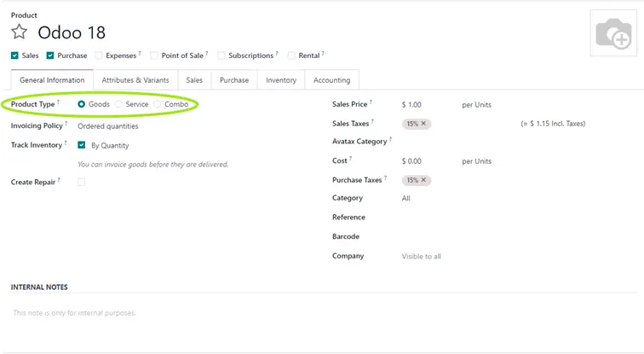Show help tooltip for Sales Taxes
The width and height of the screenshot is (644, 354).
pos(372,121)
